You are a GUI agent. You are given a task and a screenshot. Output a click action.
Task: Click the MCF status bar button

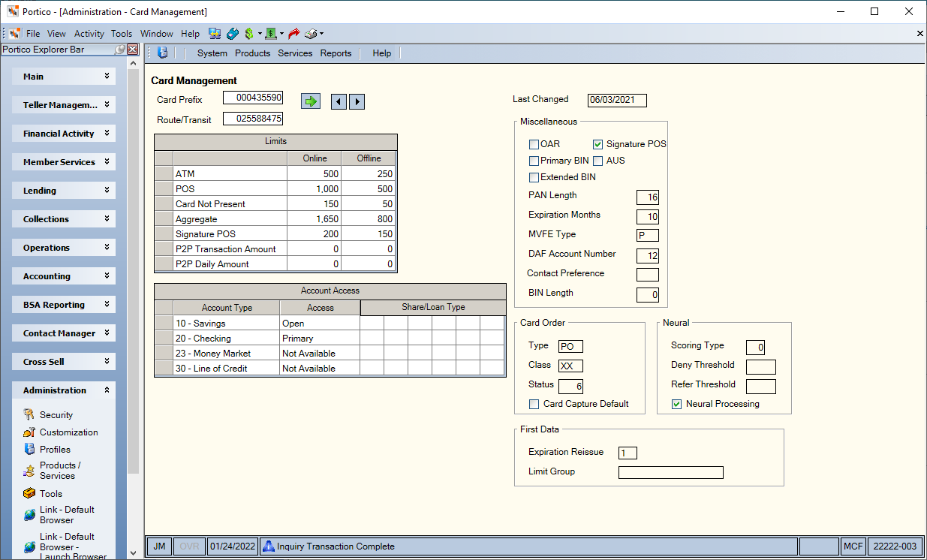tap(853, 546)
